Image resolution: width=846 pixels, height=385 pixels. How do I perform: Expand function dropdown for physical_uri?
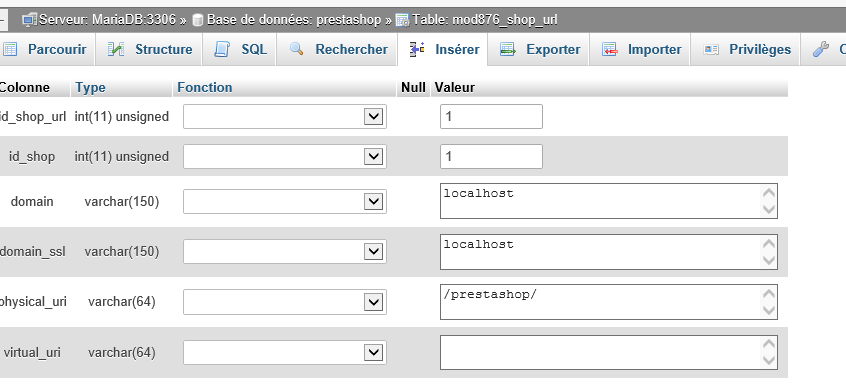[285, 302]
